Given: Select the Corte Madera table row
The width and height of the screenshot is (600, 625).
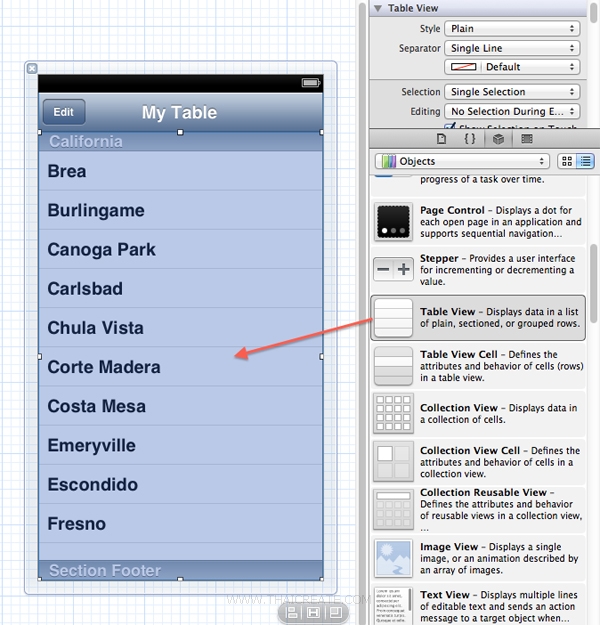Looking at the screenshot, I should click(181, 367).
